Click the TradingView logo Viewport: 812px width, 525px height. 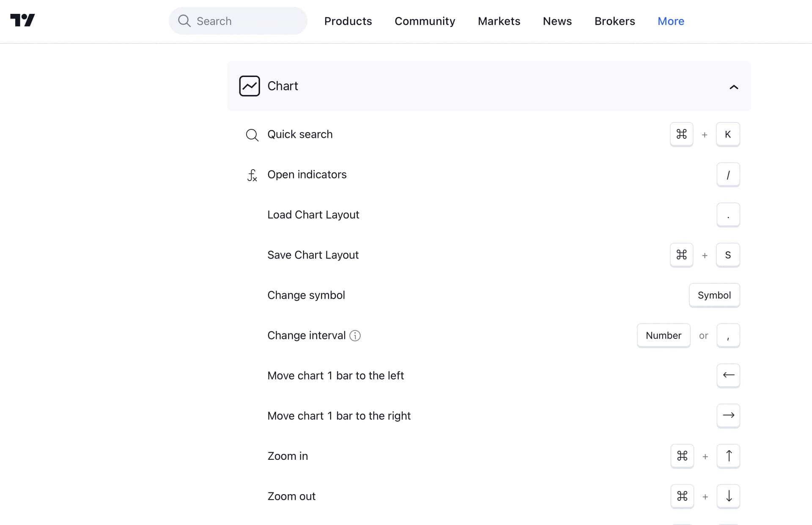click(22, 20)
